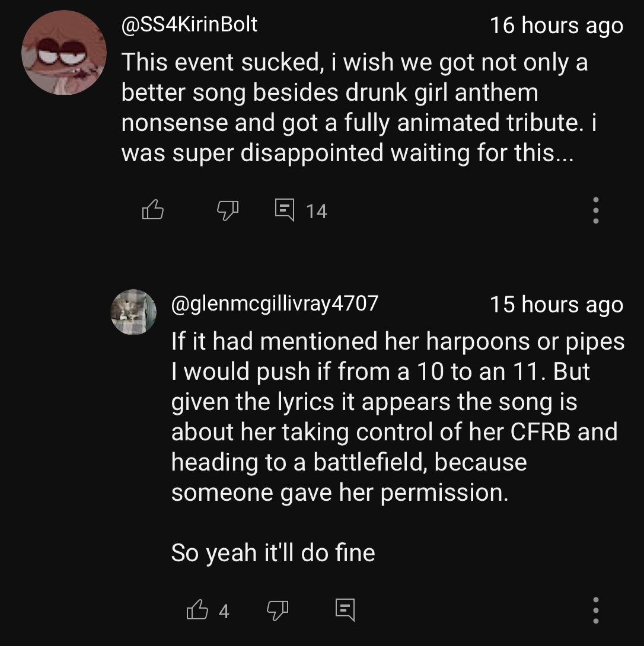
Task: Open three-dot menu for SS4KirinBolt comment
Action: 596,210
